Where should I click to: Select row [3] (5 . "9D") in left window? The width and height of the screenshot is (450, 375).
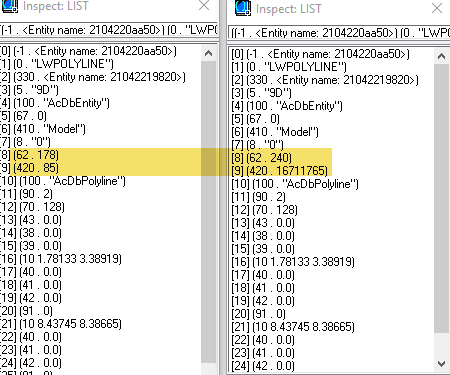coord(29,90)
